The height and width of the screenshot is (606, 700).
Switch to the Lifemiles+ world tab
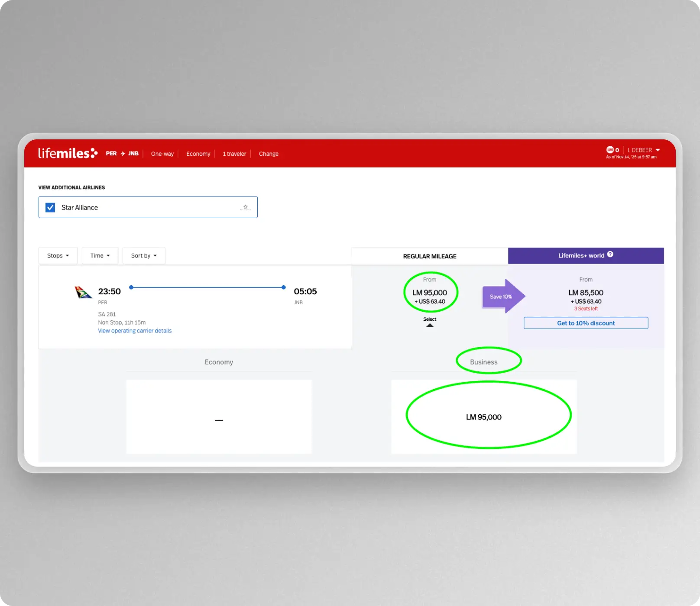pos(586,256)
